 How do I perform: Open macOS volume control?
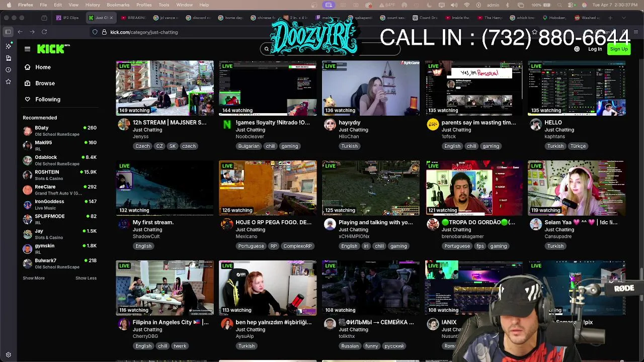(x=454, y=5)
